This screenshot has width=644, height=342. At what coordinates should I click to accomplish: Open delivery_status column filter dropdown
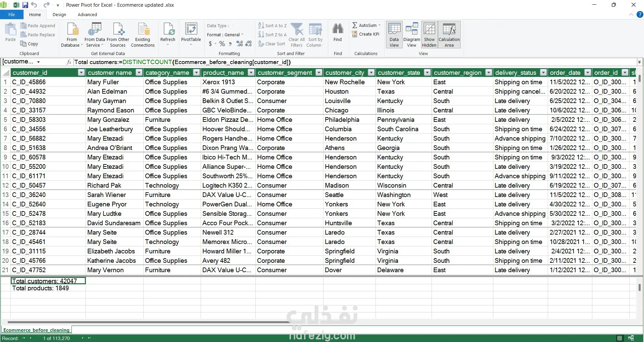point(544,72)
